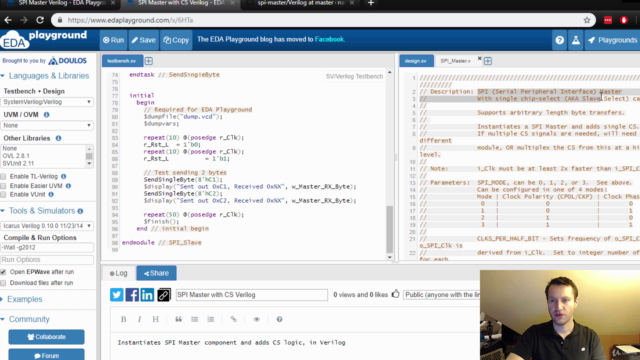This screenshot has height=360, width=640.
Task: Open the help question mark icon
Action: tap(560, 40)
